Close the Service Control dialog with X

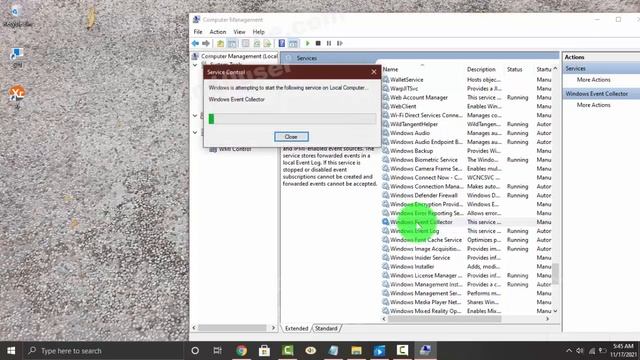point(374,72)
